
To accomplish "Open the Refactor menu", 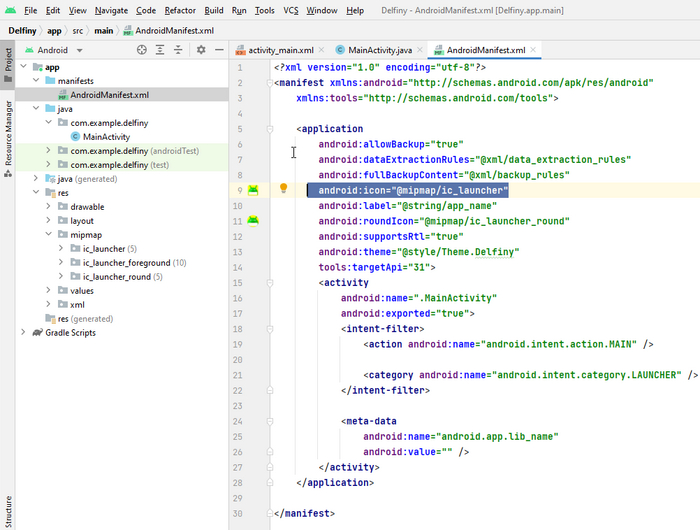I will (180, 10).
